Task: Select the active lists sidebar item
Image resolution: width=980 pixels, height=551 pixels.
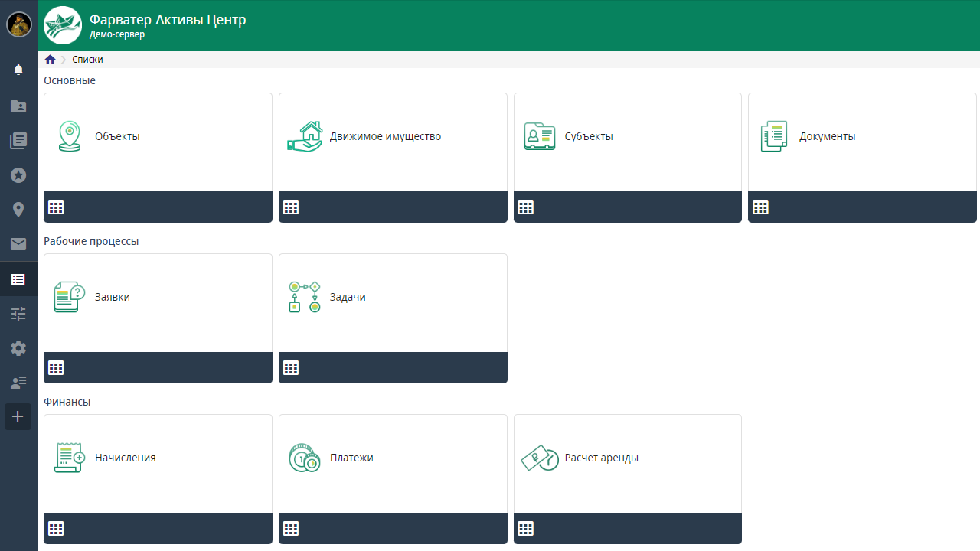Action: [18, 279]
